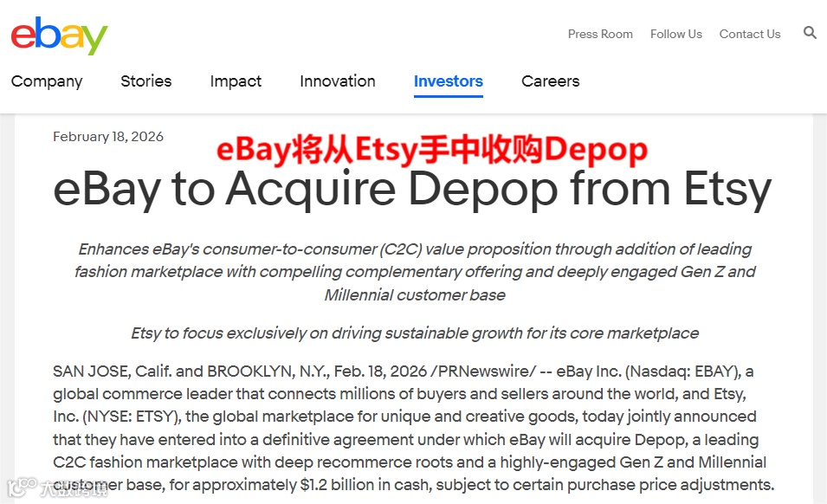827x504 pixels.
Task: Click the headline 'eBay to Acquire Depop from Etsy'
Action: click(412, 190)
